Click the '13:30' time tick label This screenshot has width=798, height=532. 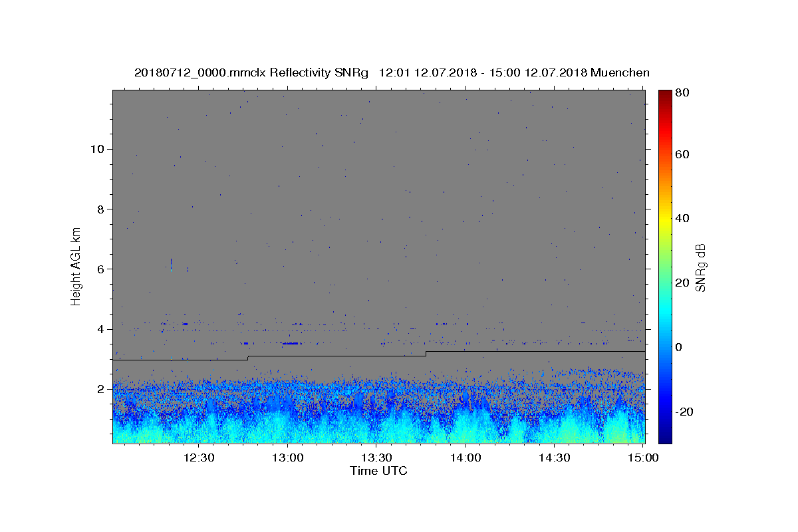(376, 458)
